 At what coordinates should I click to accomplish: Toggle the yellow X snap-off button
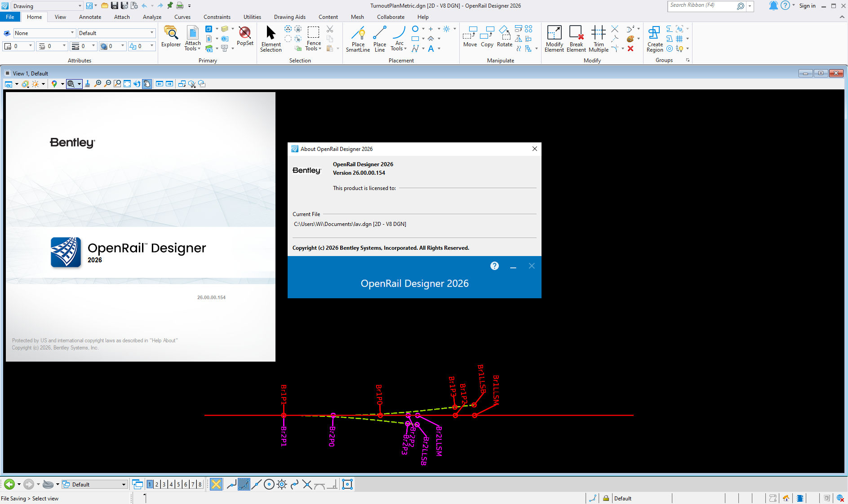tap(216, 484)
